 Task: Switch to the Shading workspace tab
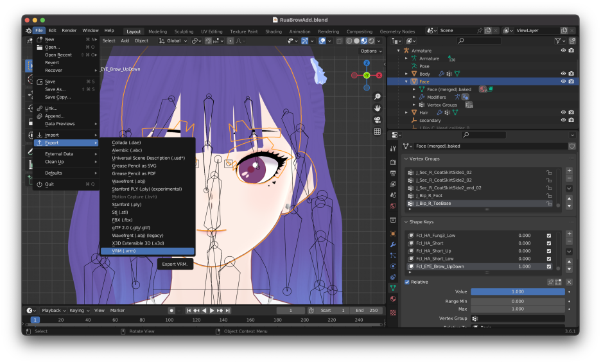coord(274,31)
